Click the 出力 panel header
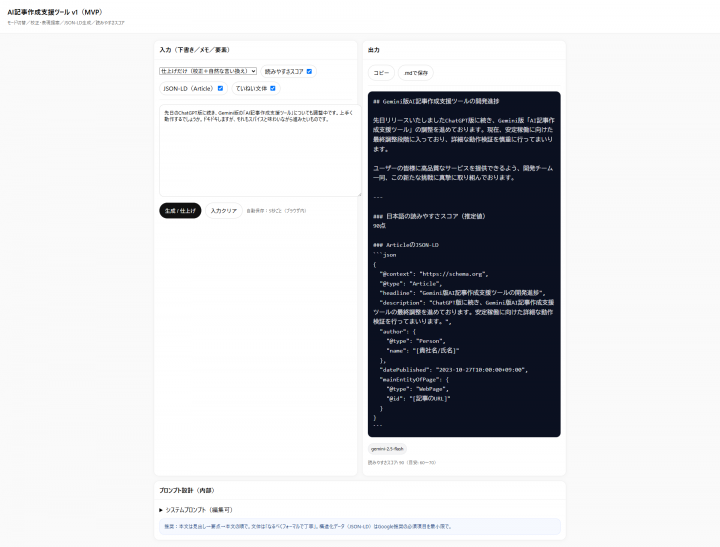 tap(374, 49)
